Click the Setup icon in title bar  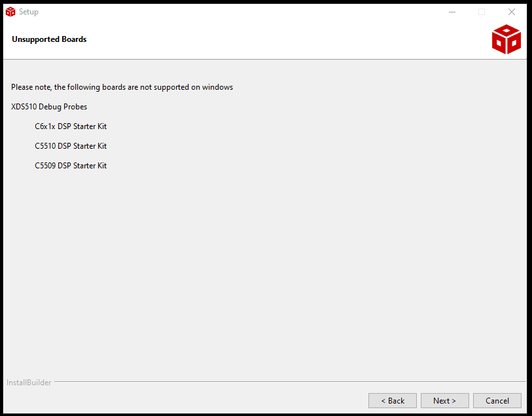pyautogui.click(x=10, y=12)
